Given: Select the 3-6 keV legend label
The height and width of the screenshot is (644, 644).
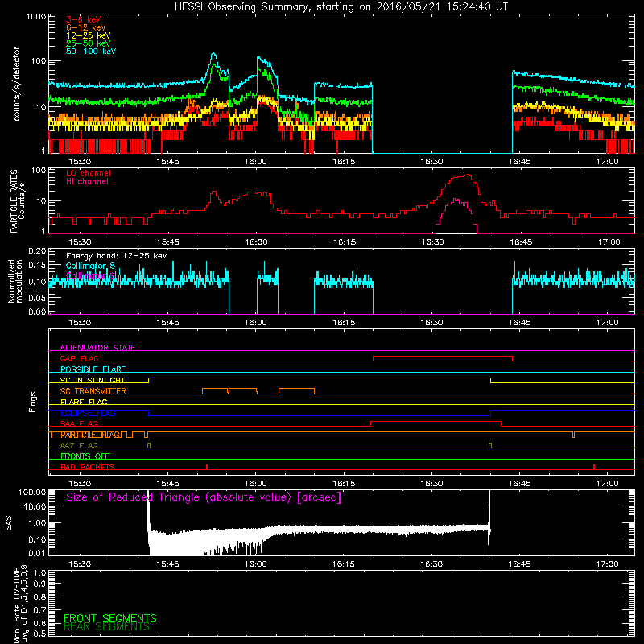Looking at the screenshot, I should 84,19.
